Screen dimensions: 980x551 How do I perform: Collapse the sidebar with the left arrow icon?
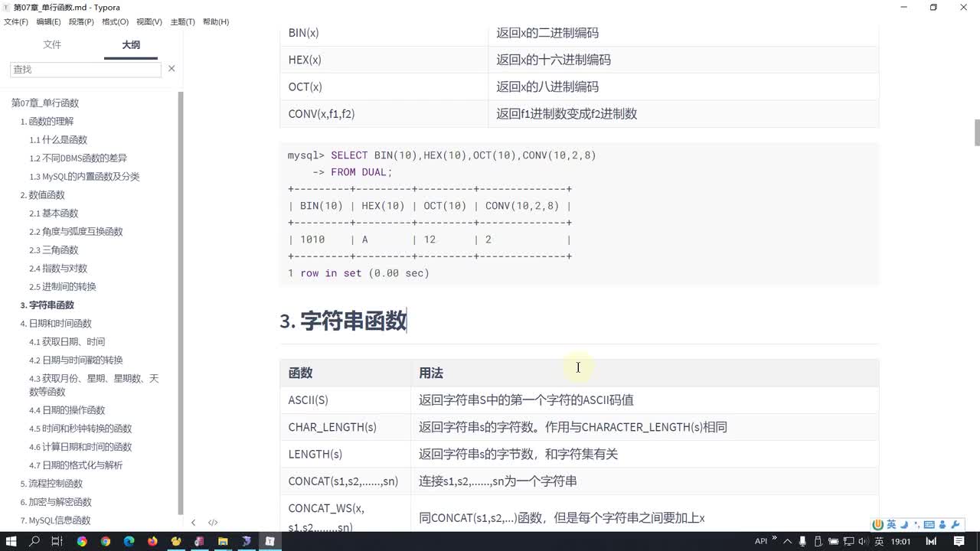193,523
